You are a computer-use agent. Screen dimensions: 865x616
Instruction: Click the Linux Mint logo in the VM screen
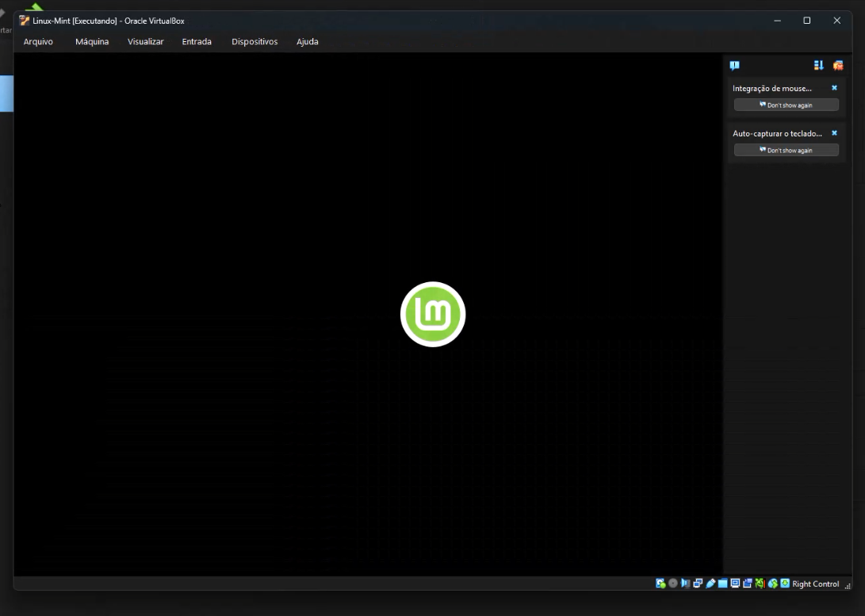tap(433, 314)
